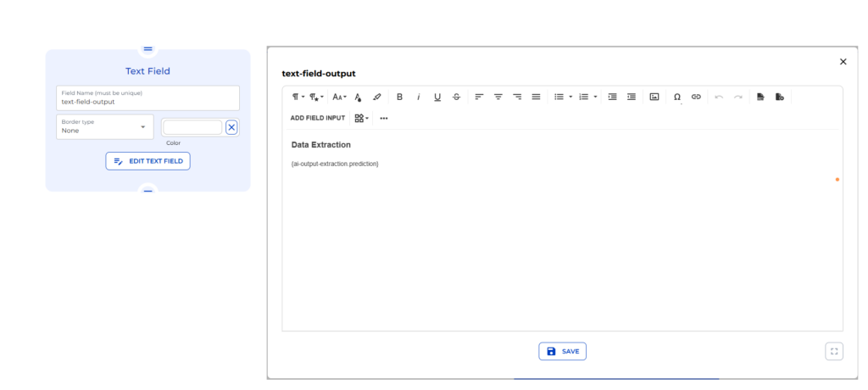The height and width of the screenshot is (390, 868).
Task: Insert a hyperlink
Action: 697,97
